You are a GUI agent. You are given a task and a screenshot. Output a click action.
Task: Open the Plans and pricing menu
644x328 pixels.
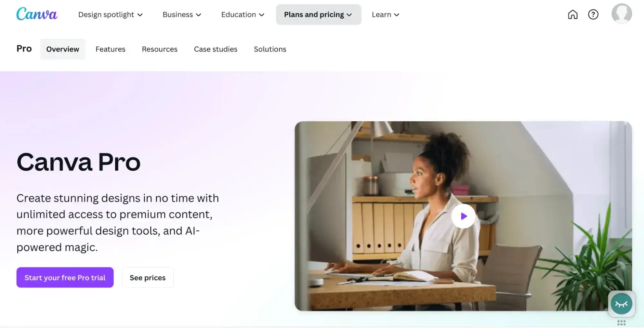pos(318,14)
